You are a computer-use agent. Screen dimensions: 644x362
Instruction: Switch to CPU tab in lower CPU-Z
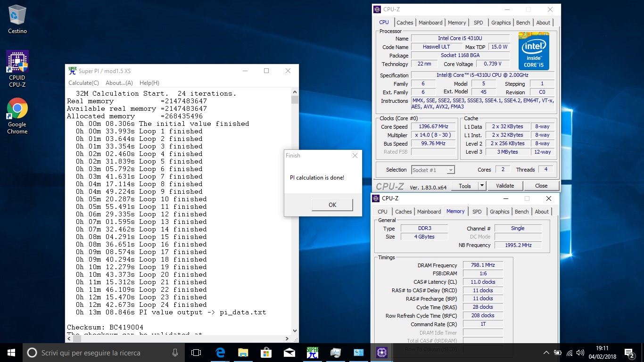pyautogui.click(x=382, y=212)
